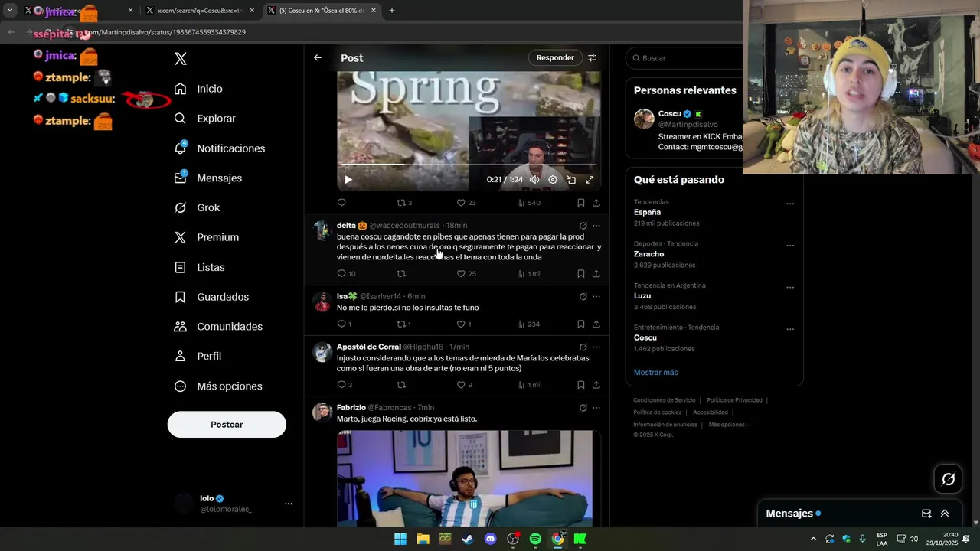Open Mensajes in the sidebar
The width and height of the screenshot is (980, 551).
click(207, 178)
